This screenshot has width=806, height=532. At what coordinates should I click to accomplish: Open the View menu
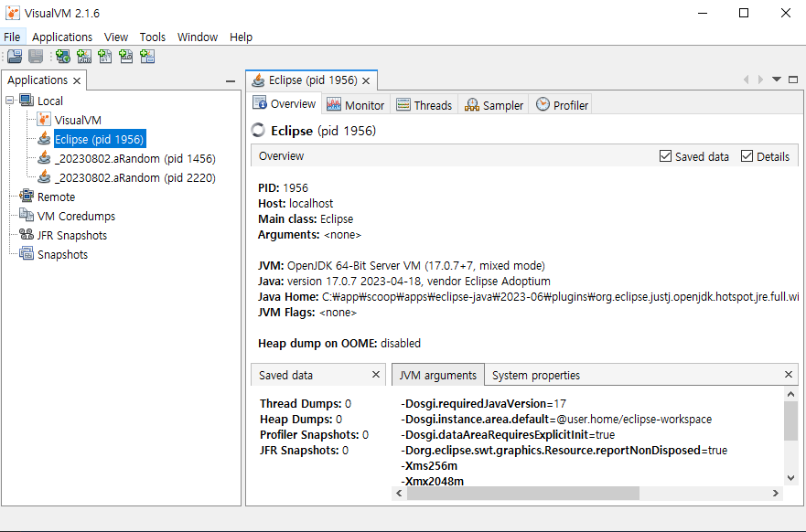pyautogui.click(x=116, y=37)
